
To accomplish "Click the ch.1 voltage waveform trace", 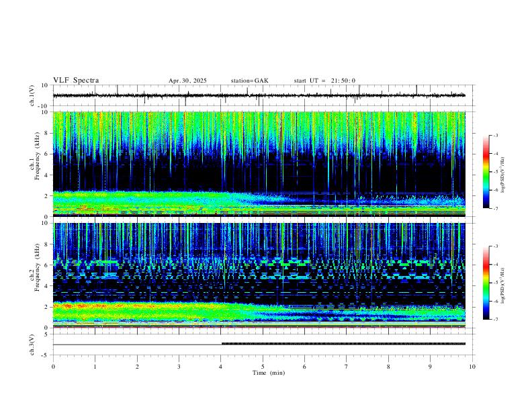I will pos(259,95).
